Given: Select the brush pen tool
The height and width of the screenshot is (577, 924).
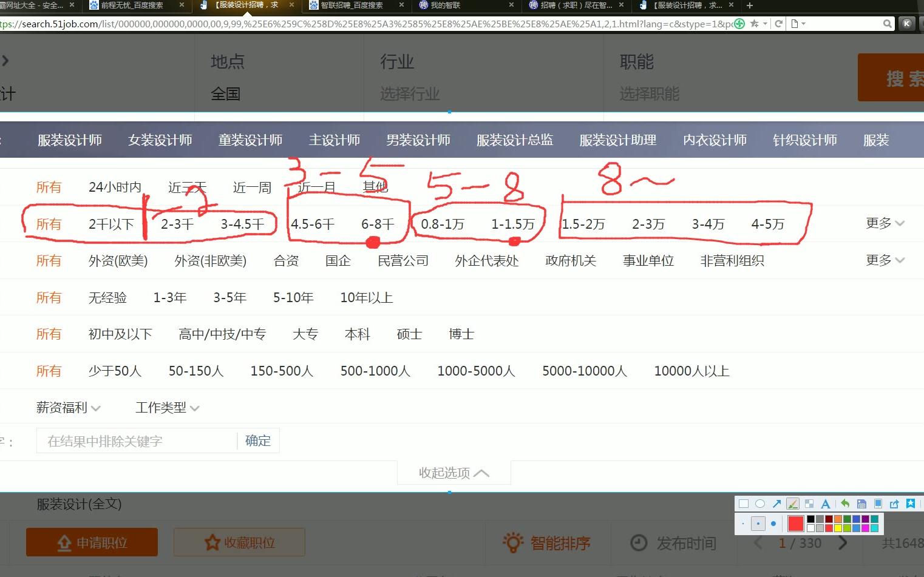Looking at the screenshot, I should (793, 504).
